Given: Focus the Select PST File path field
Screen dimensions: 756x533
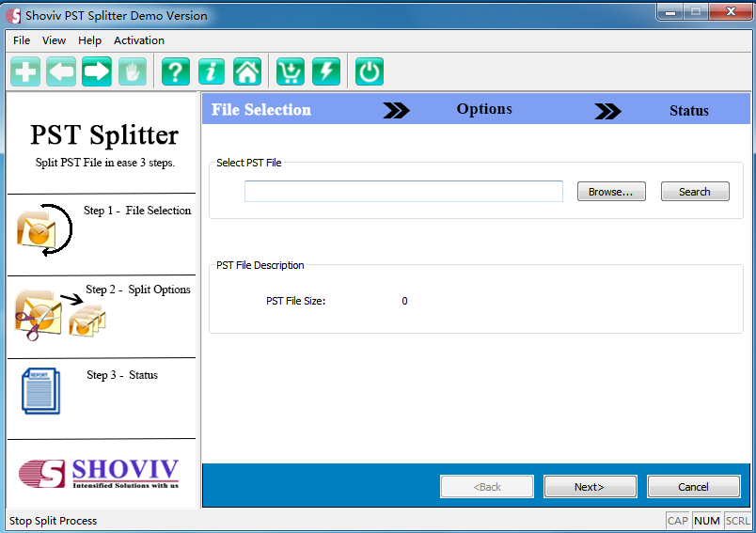Looking at the screenshot, I should (x=403, y=192).
